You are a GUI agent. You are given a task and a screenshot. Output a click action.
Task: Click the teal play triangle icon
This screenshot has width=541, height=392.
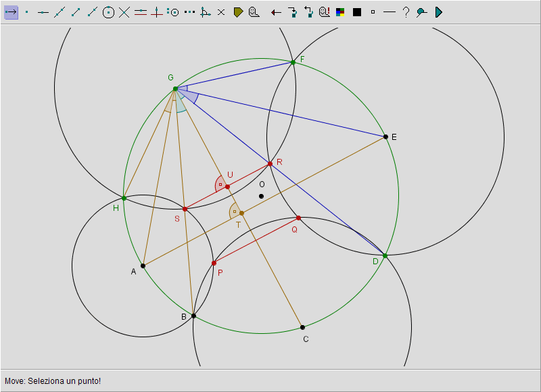coord(438,12)
